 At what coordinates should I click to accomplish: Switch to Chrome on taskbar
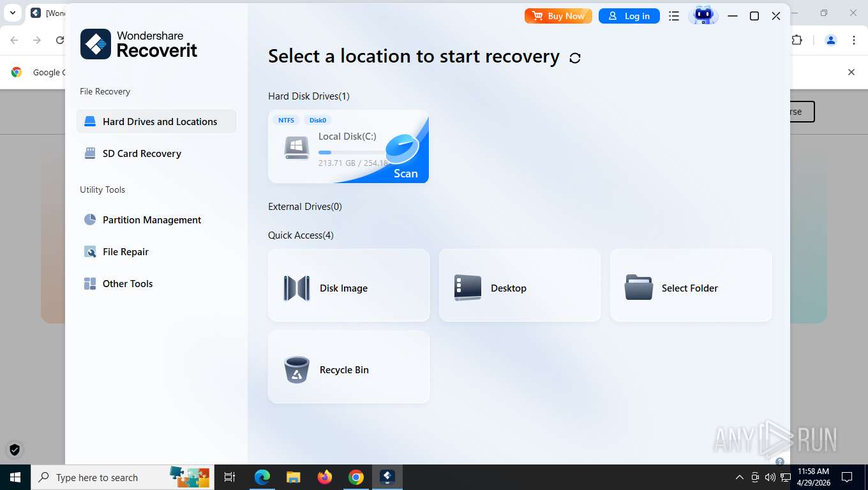pyautogui.click(x=356, y=477)
